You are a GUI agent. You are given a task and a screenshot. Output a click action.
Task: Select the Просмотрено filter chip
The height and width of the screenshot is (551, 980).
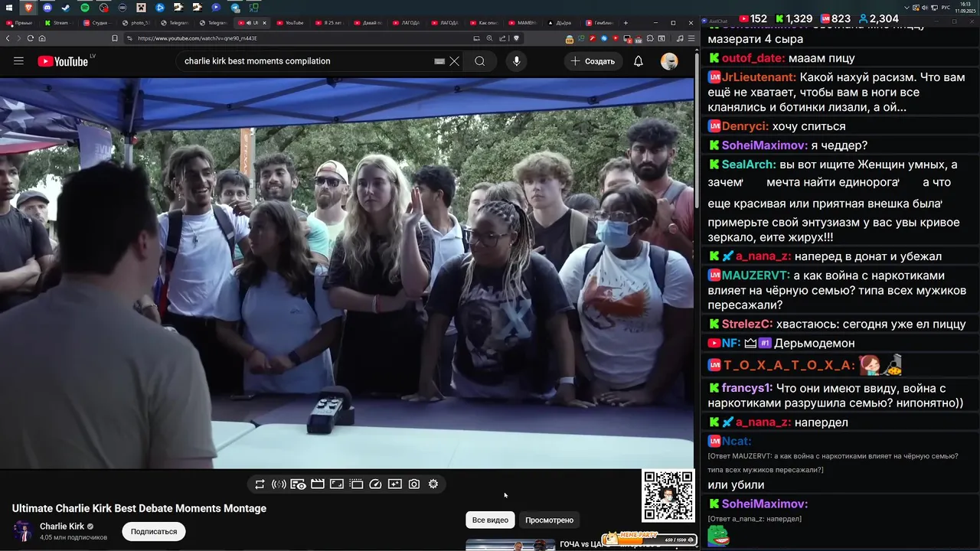pyautogui.click(x=549, y=520)
